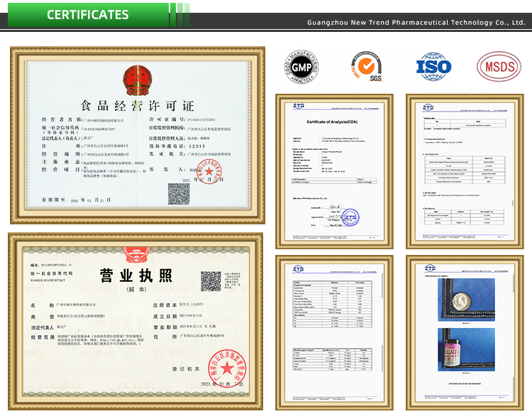Click the SGS certification logo
532x419 pixels.
click(367, 67)
